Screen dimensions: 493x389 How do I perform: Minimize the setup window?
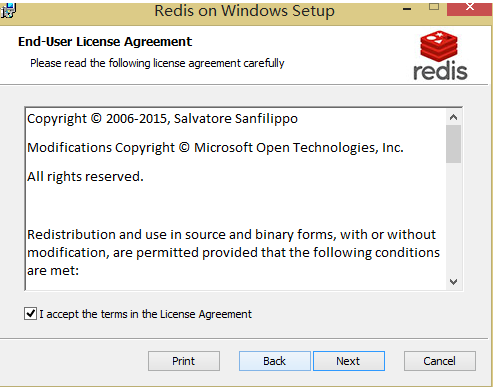[407, 9]
